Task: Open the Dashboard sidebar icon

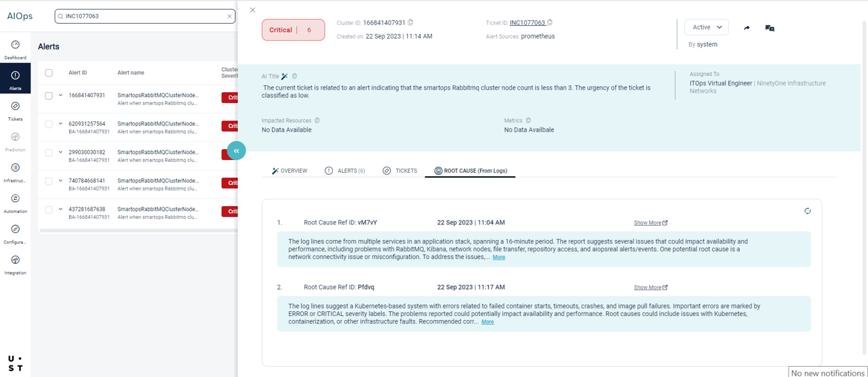Action: 15,45
